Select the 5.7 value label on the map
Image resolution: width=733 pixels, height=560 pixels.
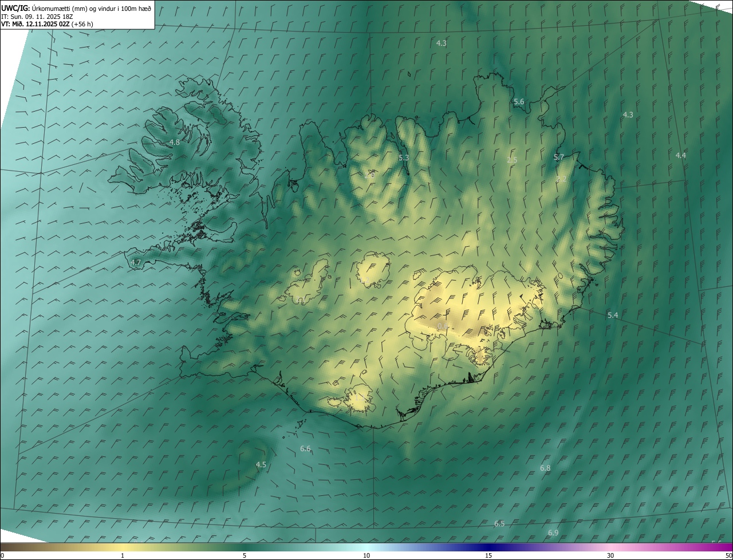coord(559,157)
